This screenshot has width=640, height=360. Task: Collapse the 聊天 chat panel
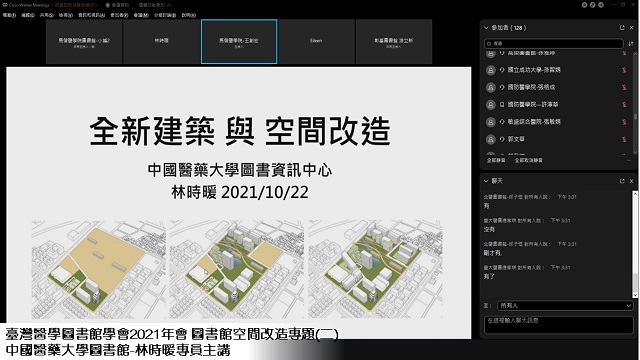(486, 181)
